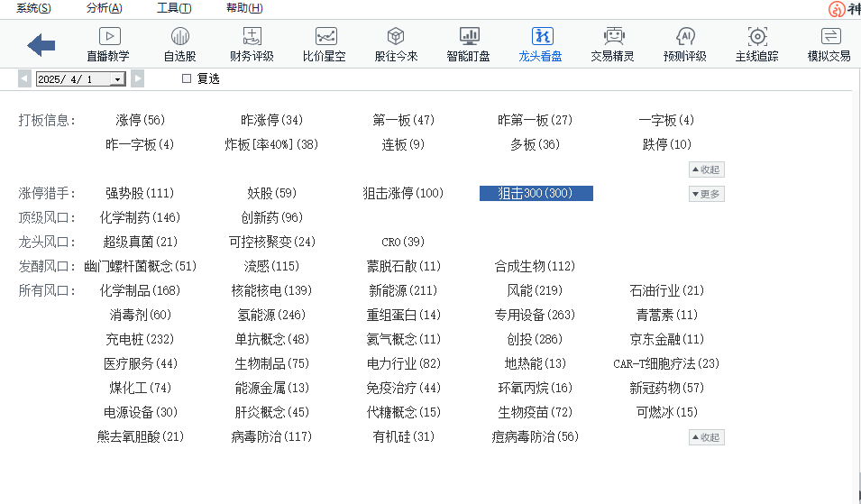Screen dimensions: 861x504
Task: Click the date input field
Action: [x=72, y=79]
